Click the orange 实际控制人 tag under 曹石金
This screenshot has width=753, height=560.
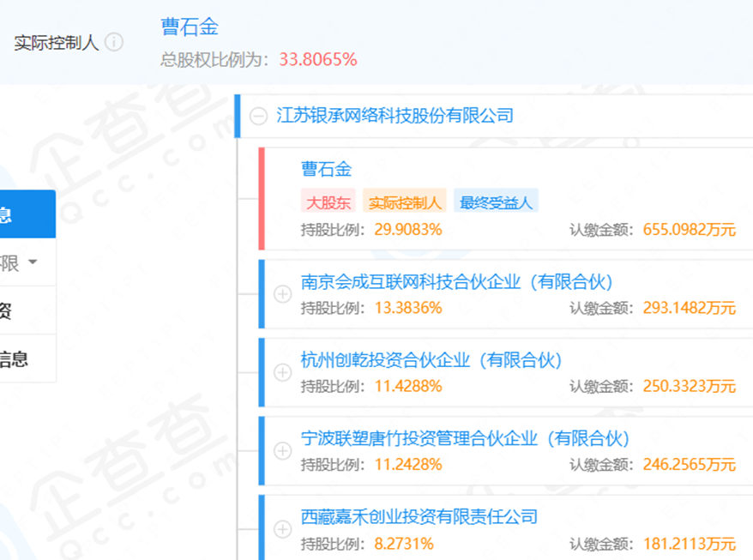coord(405,202)
